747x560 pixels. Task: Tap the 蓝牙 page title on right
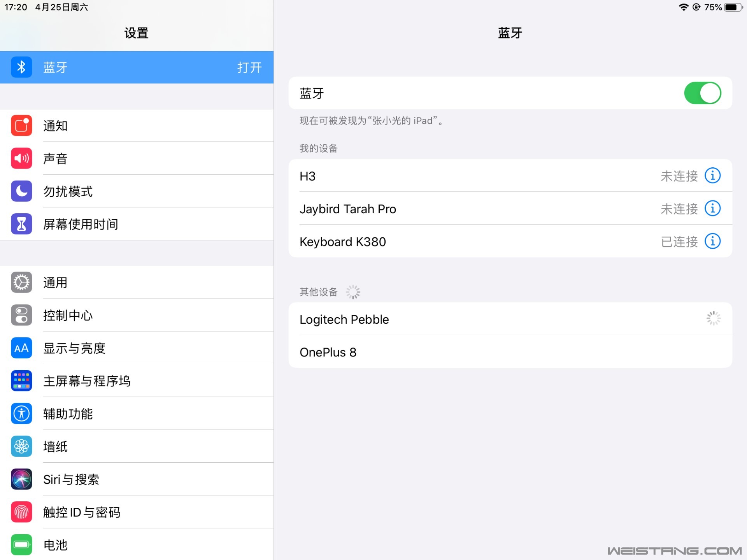(x=510, y=33)
